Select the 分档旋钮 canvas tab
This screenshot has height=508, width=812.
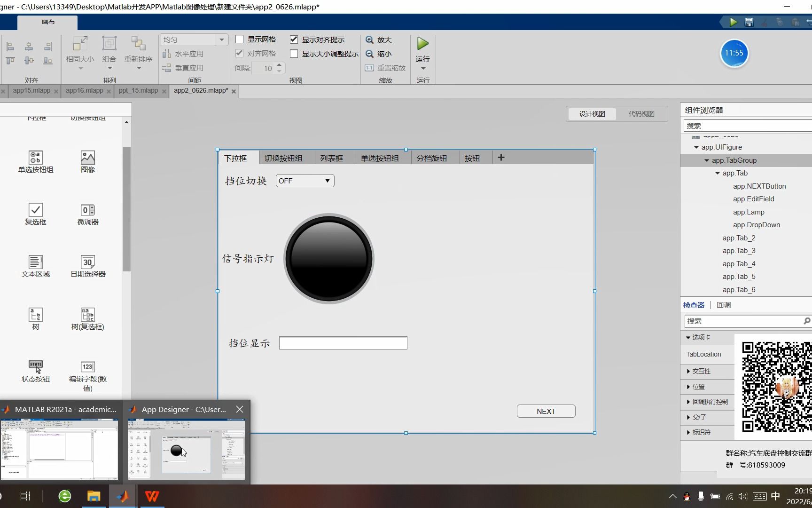coord(432,158)
